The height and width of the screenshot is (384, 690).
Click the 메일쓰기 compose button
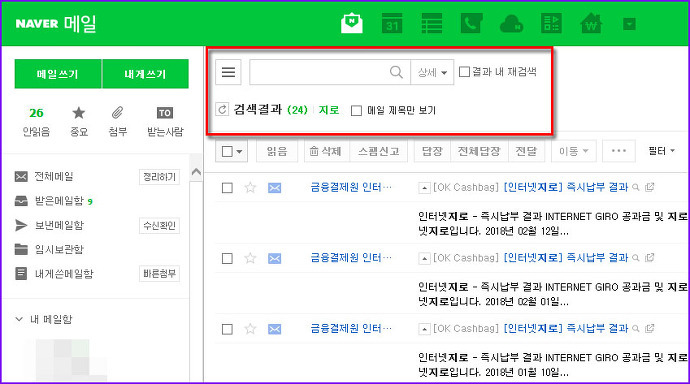(58, 74)
